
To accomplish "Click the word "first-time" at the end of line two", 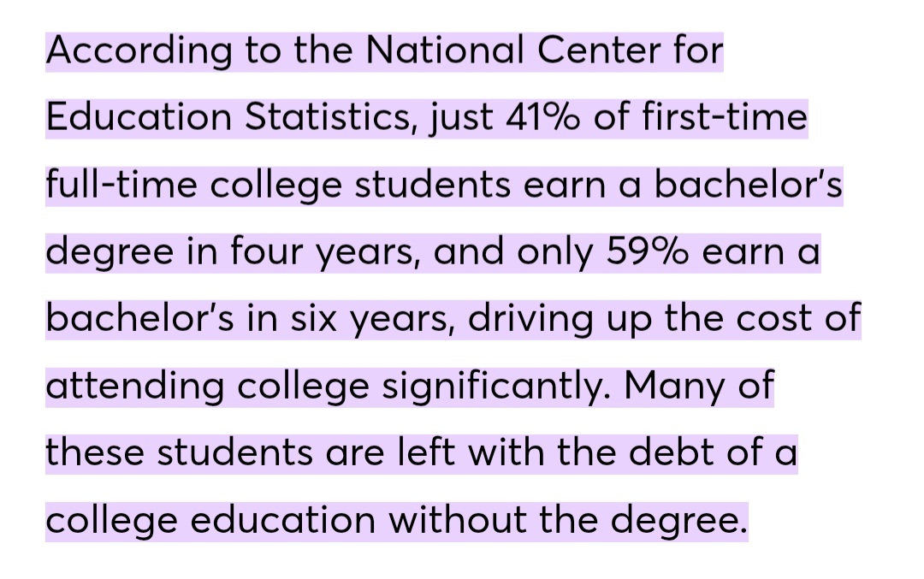I will 725,116.
